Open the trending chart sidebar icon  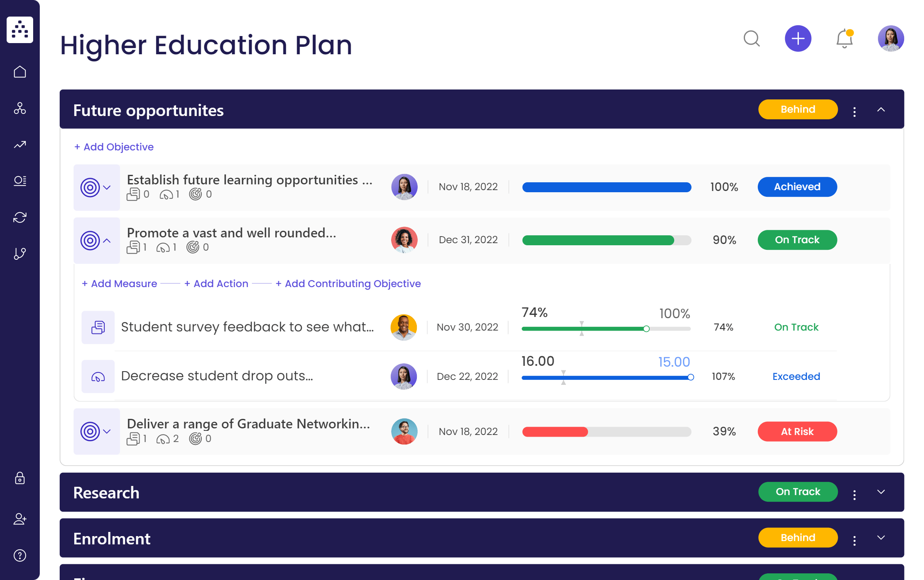click(20, 145)
